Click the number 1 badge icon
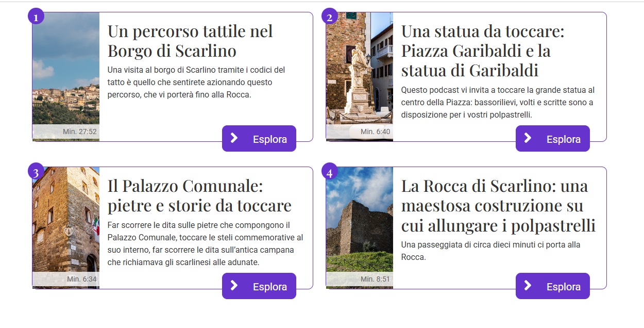644x328 pixels. pos(36,17)
